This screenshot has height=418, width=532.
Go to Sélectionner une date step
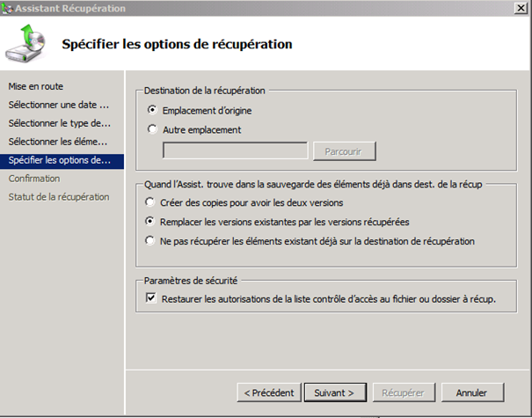click(x=59, y=105)
